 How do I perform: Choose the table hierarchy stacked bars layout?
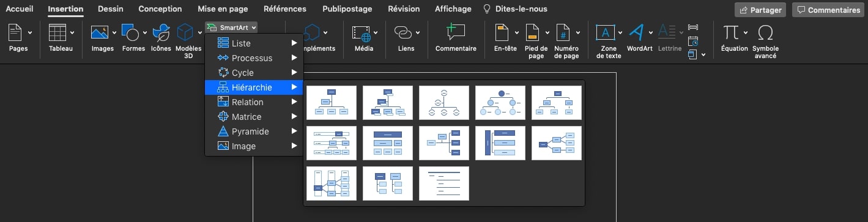pos(388,143)
